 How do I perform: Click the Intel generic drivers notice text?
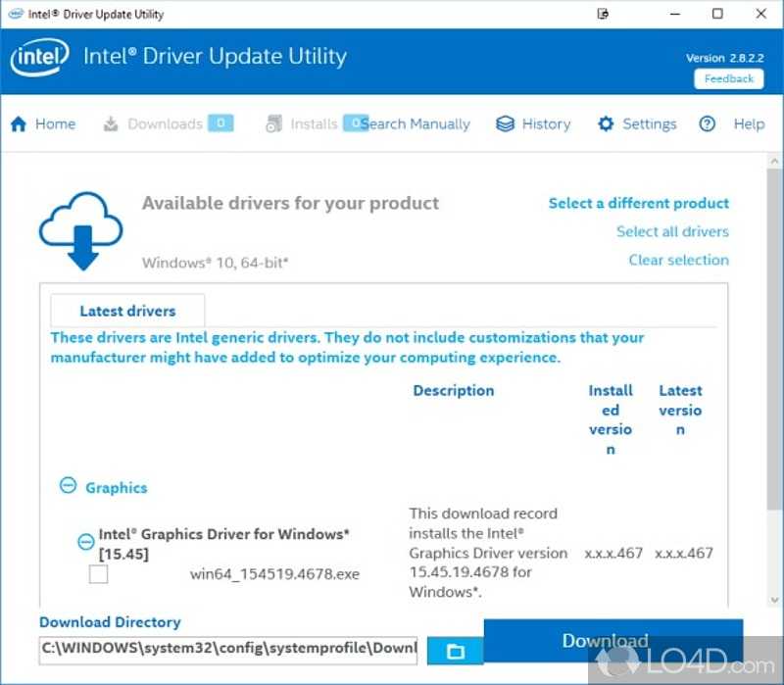click(x=347, y=348)
